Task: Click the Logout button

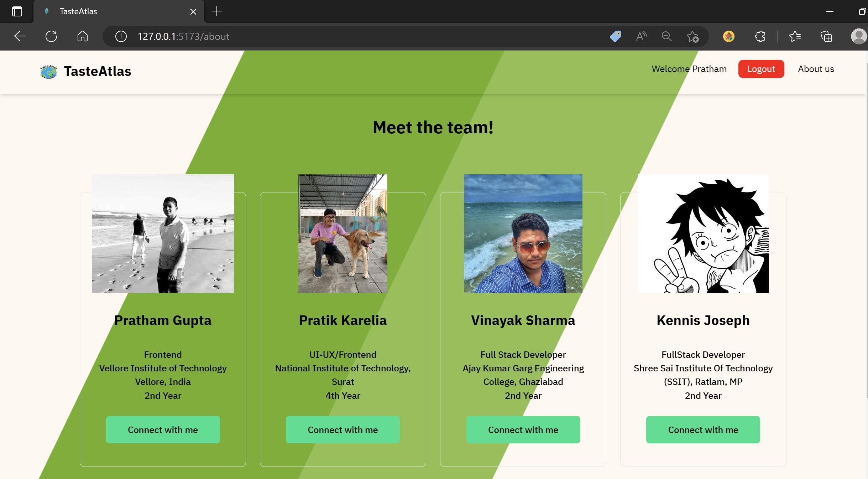Action: 761,69
